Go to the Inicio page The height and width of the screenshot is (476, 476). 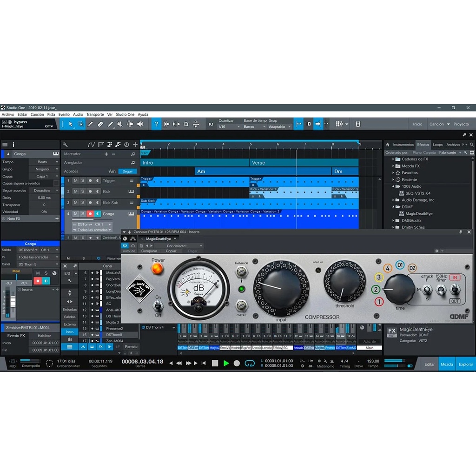point(417,124)
